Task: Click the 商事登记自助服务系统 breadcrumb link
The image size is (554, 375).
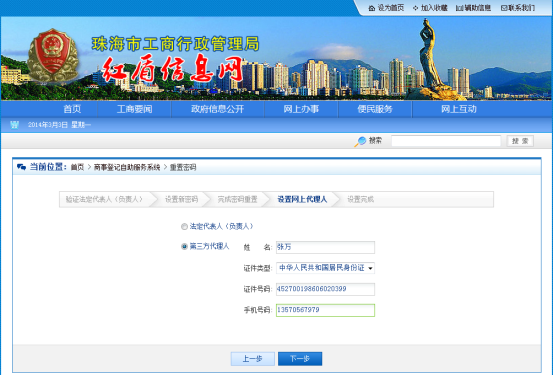Action: tap(127, 167)
